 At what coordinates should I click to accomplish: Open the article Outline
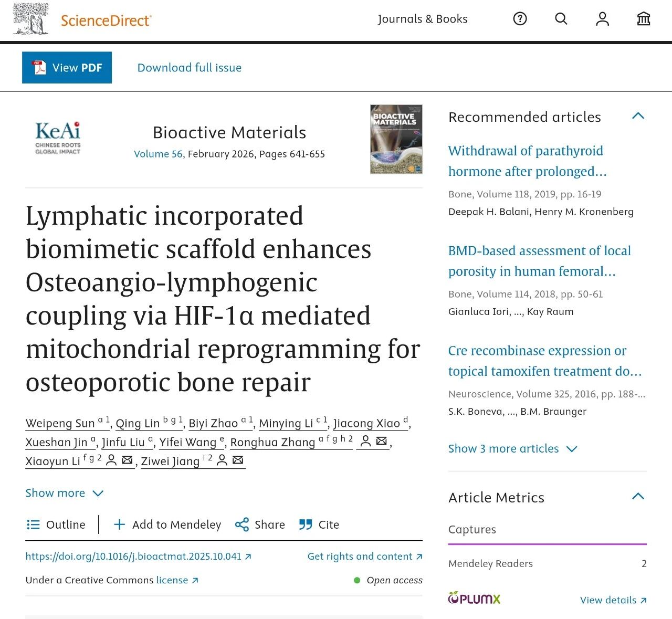(56, 524)
